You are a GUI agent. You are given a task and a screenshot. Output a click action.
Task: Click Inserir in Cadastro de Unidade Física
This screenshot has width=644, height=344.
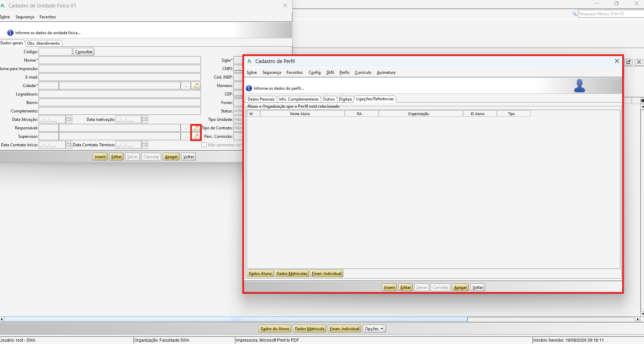pos(100,157)
